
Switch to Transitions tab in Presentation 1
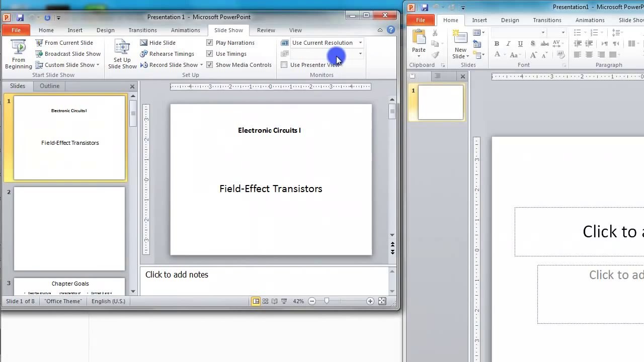tap(142, 30)
